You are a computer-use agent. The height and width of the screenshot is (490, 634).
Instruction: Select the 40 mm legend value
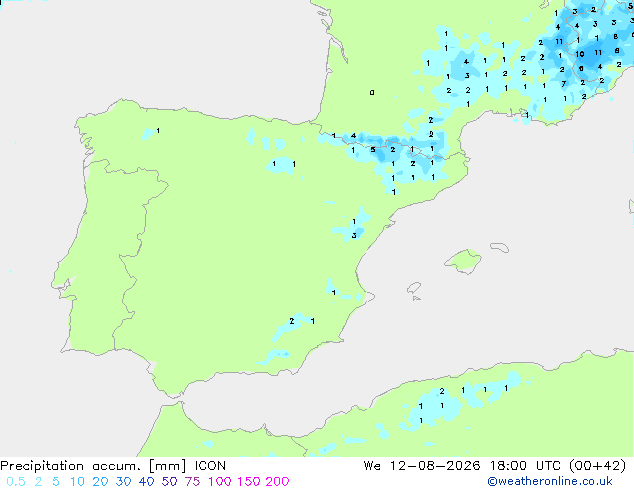point(146,482)
